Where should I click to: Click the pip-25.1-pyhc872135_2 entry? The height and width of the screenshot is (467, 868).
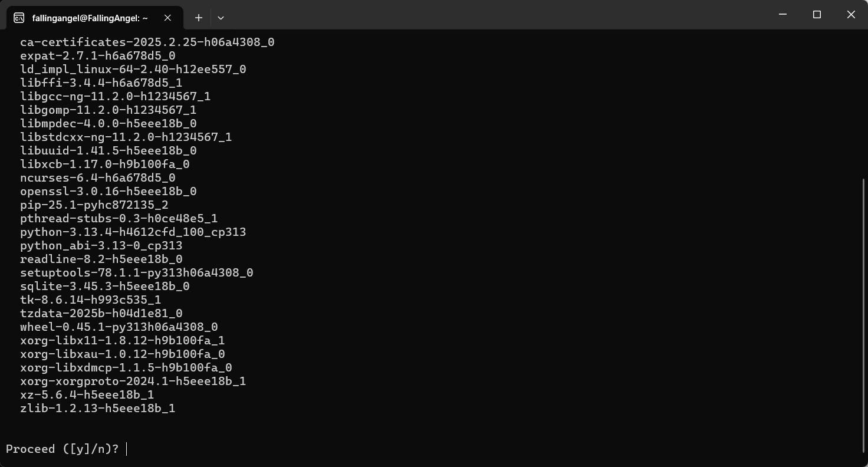[94, 205]
